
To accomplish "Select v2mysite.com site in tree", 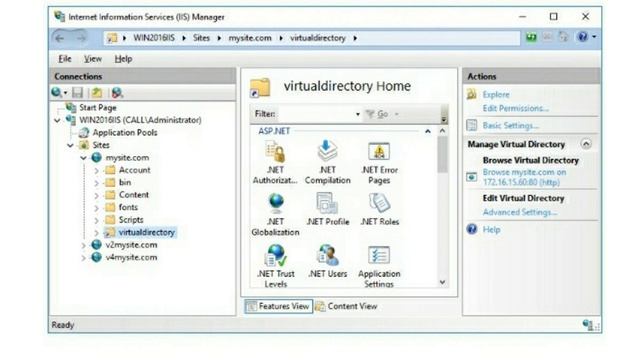I will (x=131, y=245).
